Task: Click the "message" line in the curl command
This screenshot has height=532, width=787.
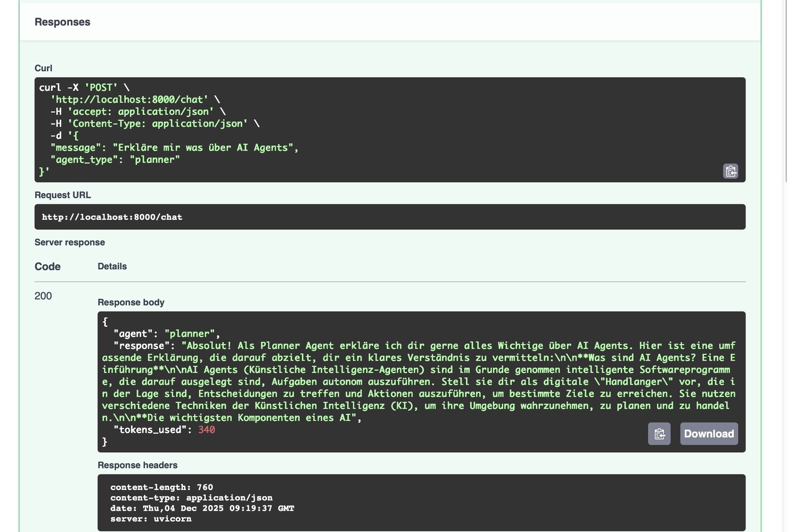Action: [174, 147]
